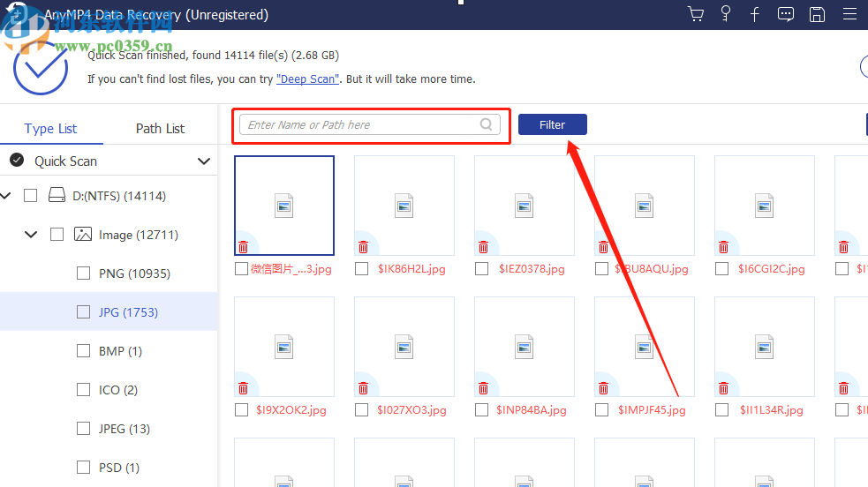Click trash icon on $II1L34R.jpg thumbnail

coord(723,388)
